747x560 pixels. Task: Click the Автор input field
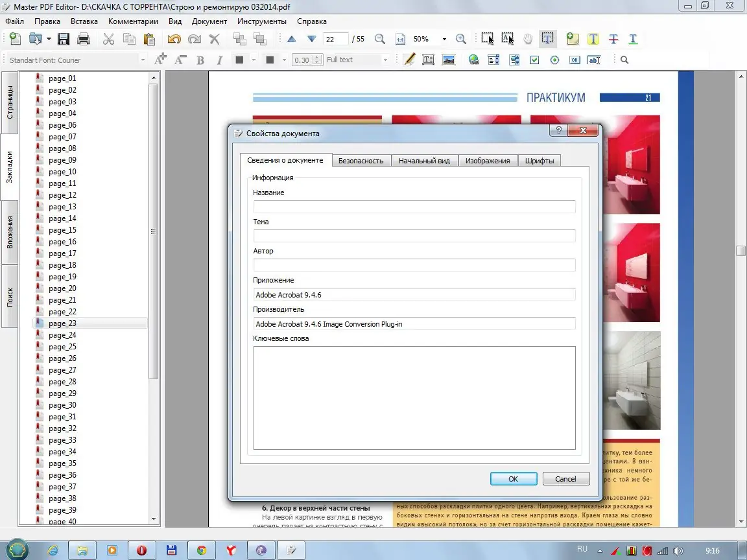coord(414,264)
